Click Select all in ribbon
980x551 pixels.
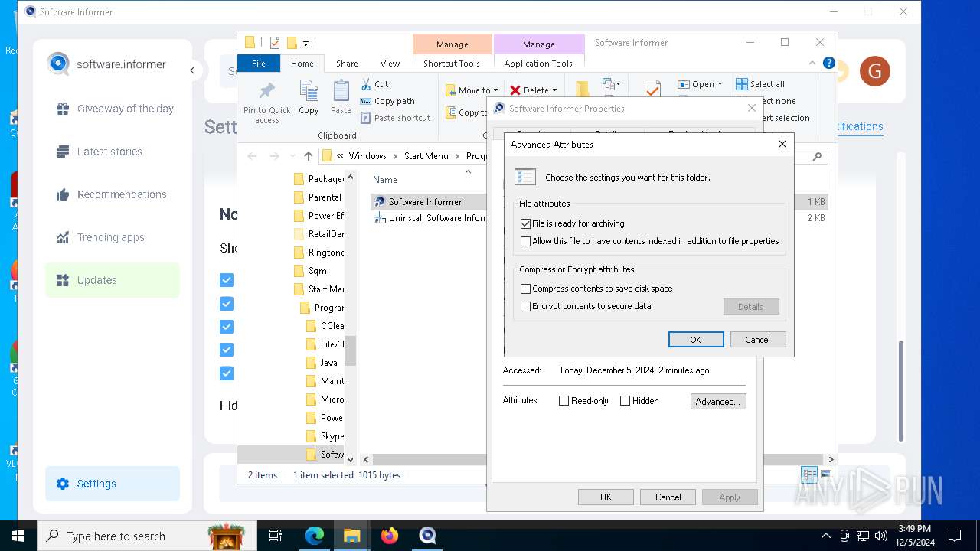pyautogui.click(x=760, y=84)
